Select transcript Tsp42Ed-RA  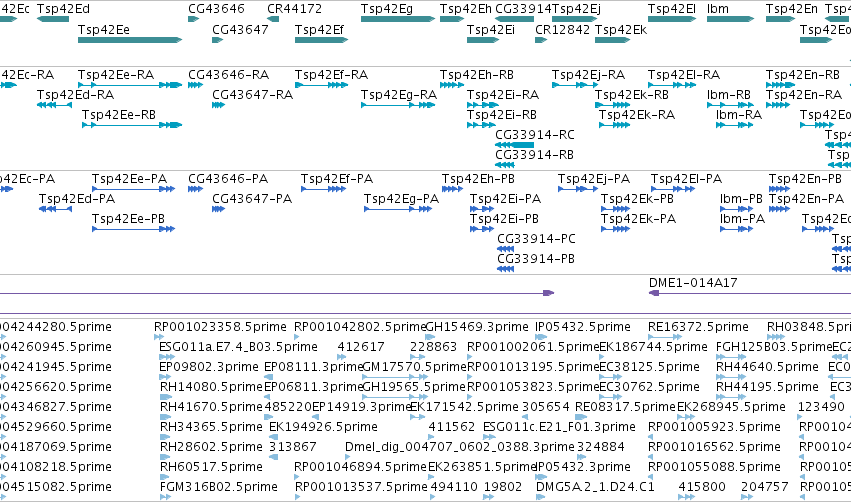[x=75, y=95]
